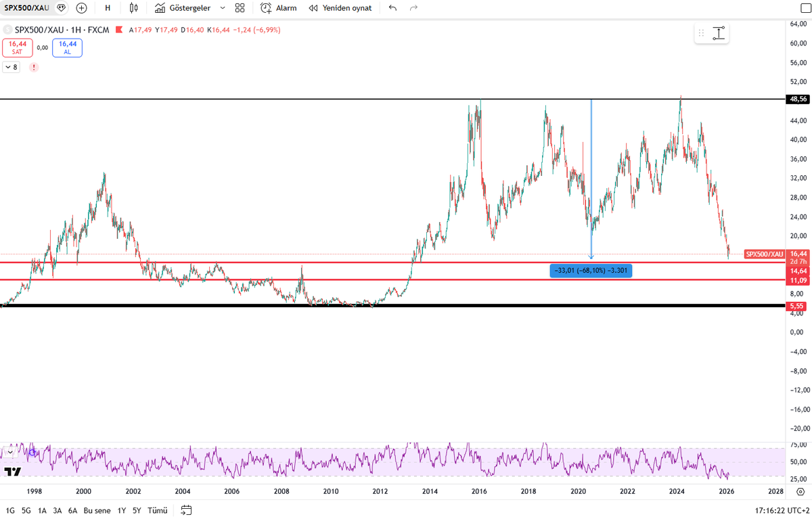Open the Göstergeler indicators dialog

tap(183, 8)
